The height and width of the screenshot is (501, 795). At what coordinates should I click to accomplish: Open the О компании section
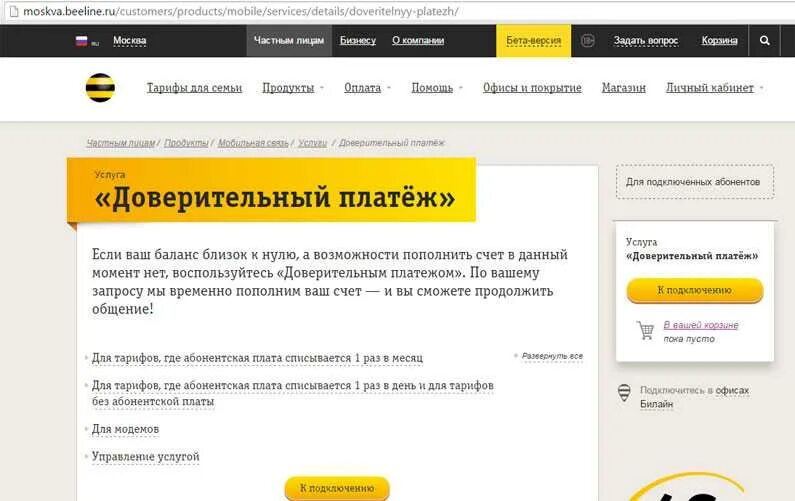pos(418,41)
